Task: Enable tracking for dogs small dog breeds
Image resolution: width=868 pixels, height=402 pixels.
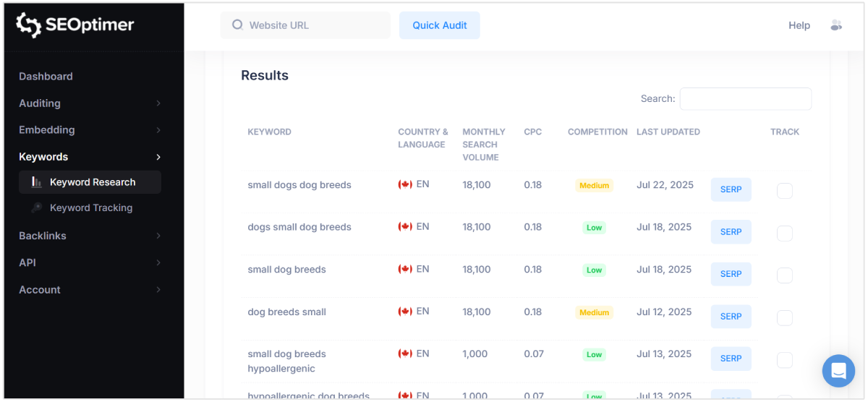Action: tap(784, 234)
